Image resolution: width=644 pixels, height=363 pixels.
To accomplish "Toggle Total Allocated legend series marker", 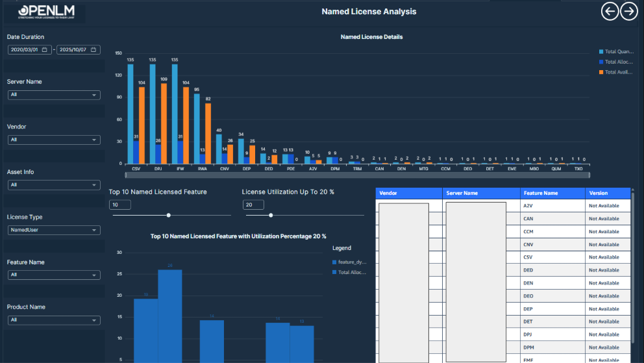I will point(601,62).
